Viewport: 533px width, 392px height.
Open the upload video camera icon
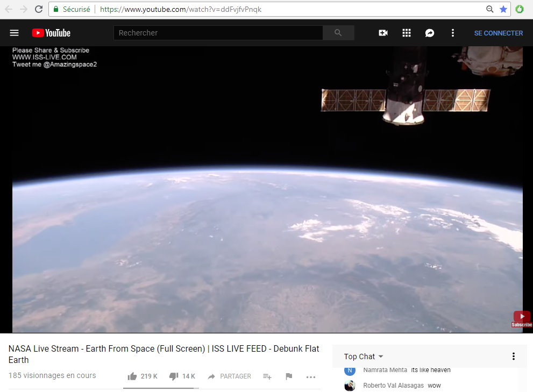[x=383, y=33]
